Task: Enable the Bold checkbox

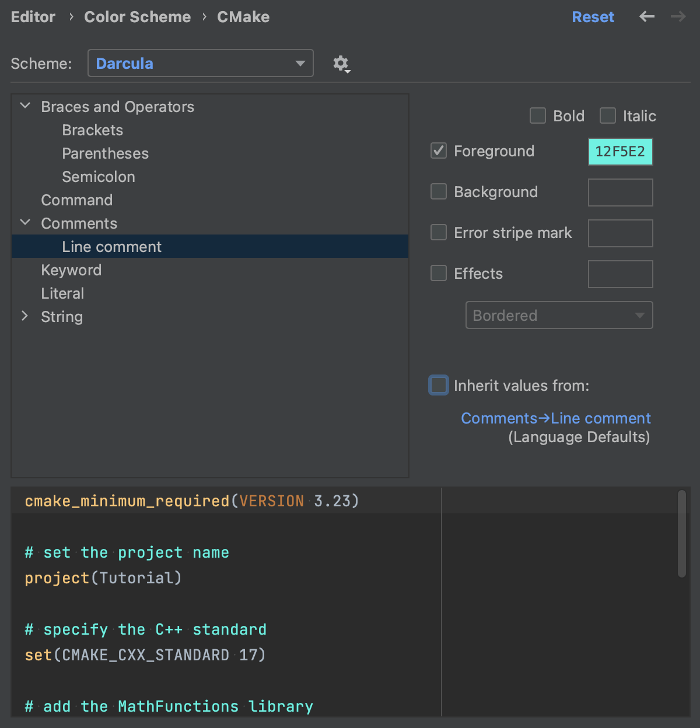Action: click(x=538, y=116)
